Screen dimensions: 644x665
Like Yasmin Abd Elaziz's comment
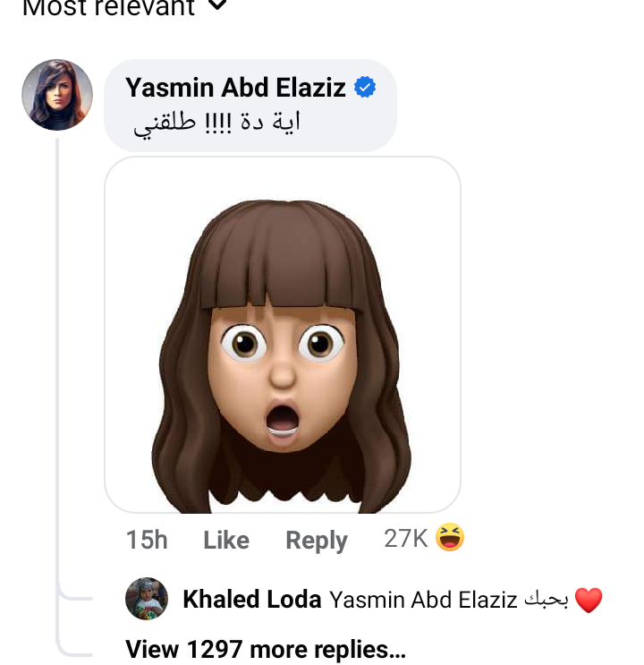(x=226, y=540)
